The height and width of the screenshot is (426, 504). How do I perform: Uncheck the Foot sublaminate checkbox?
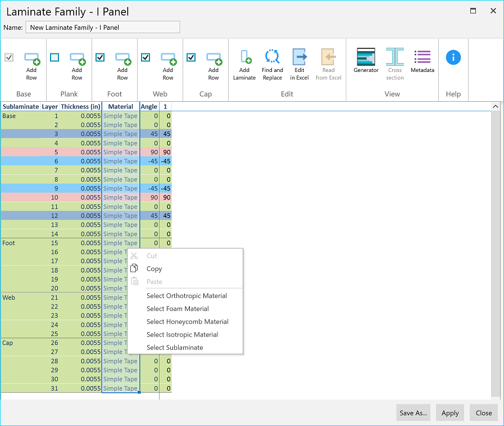tap(100, 57)
